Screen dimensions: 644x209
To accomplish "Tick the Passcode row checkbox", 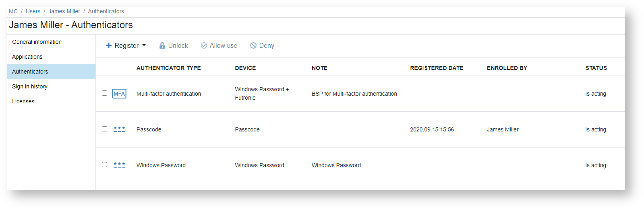I will tap(104, 129).
